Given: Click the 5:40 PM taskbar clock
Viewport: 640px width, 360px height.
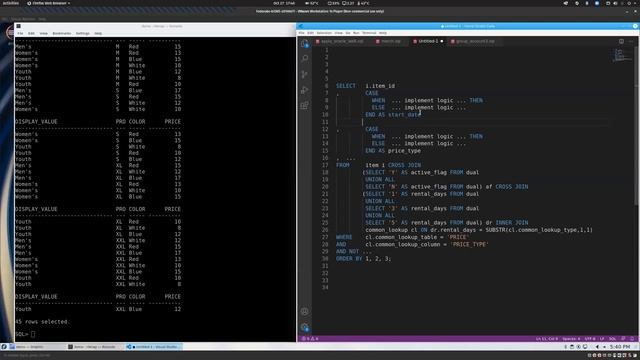Looking at the screenshot, I should (620, 347).
